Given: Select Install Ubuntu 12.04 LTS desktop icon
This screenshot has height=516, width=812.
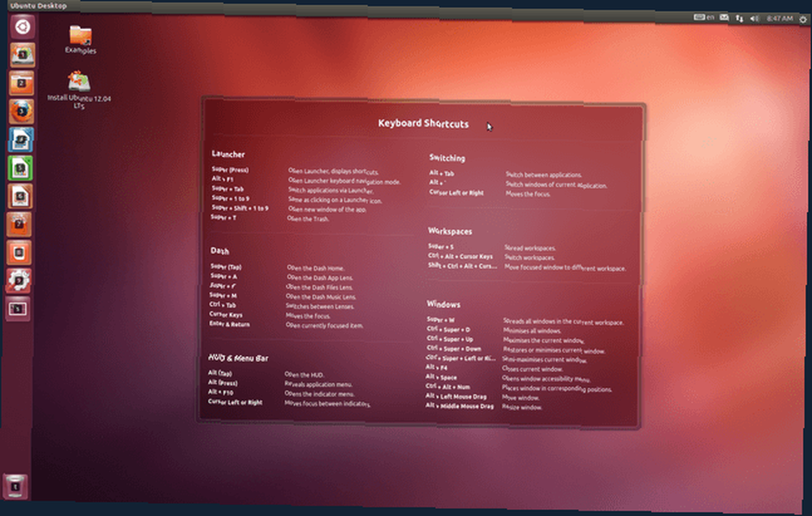Looking at the screenshot, I should point(79,91).
